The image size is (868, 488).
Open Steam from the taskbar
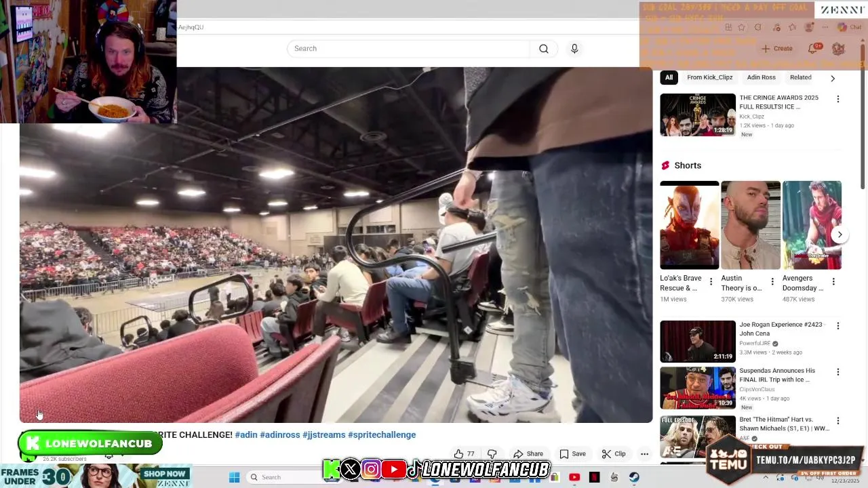(x=634, y=477)
